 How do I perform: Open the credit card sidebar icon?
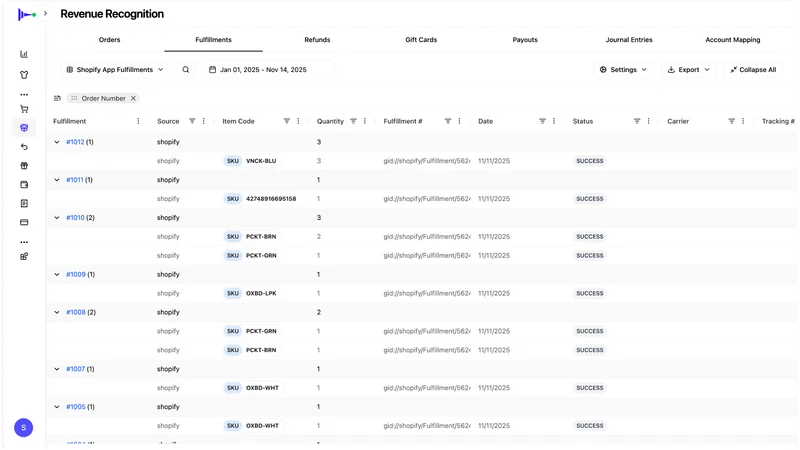pos(24,222)
